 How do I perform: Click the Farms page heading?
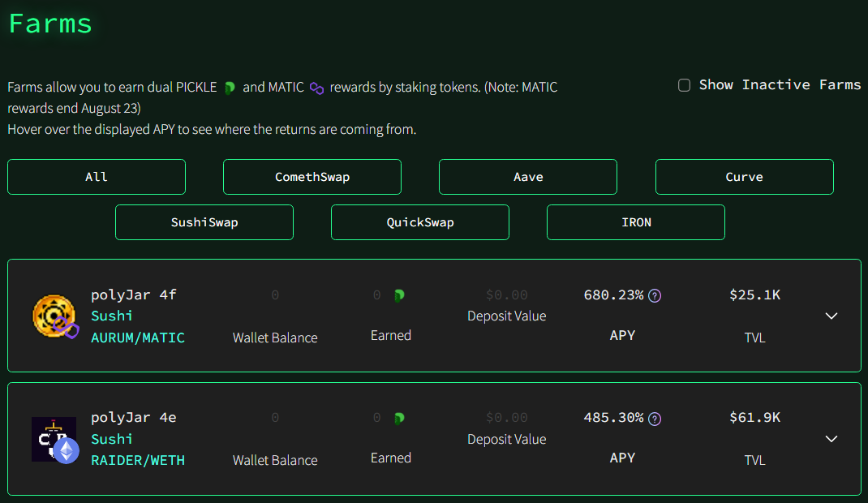pos(50,24)
